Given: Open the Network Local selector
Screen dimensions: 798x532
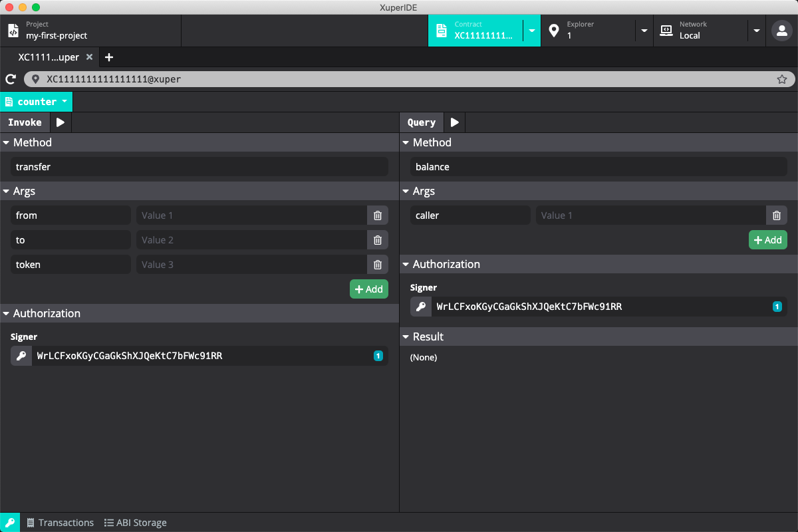Looking at the screenshot, I should click(701, 31).
